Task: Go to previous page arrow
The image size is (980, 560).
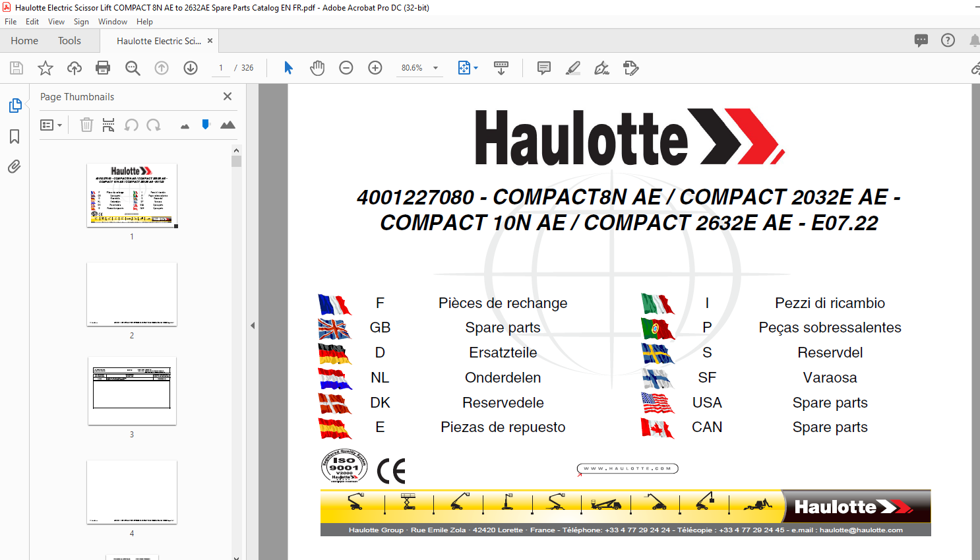Action: tap(162, 68)
